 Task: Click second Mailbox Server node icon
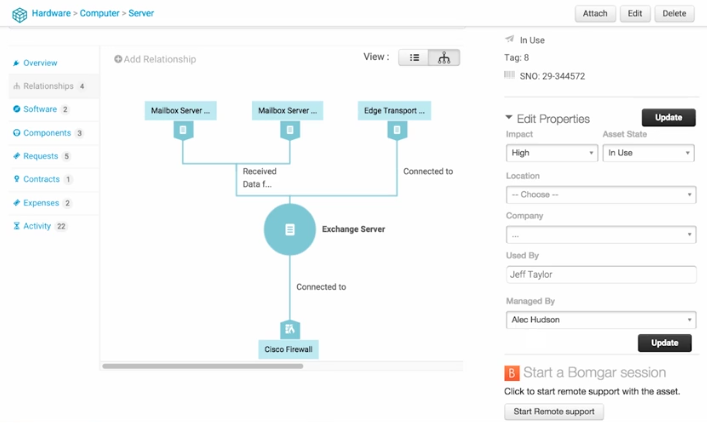[290, 130]
